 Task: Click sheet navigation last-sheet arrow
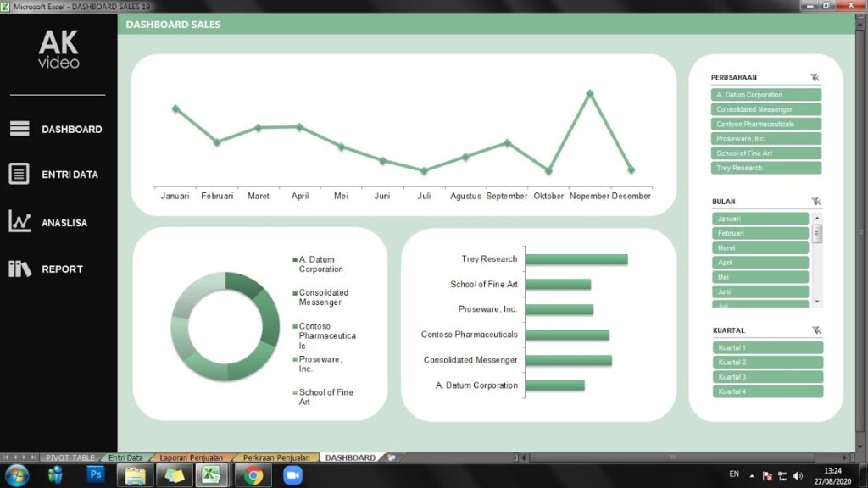33,457
